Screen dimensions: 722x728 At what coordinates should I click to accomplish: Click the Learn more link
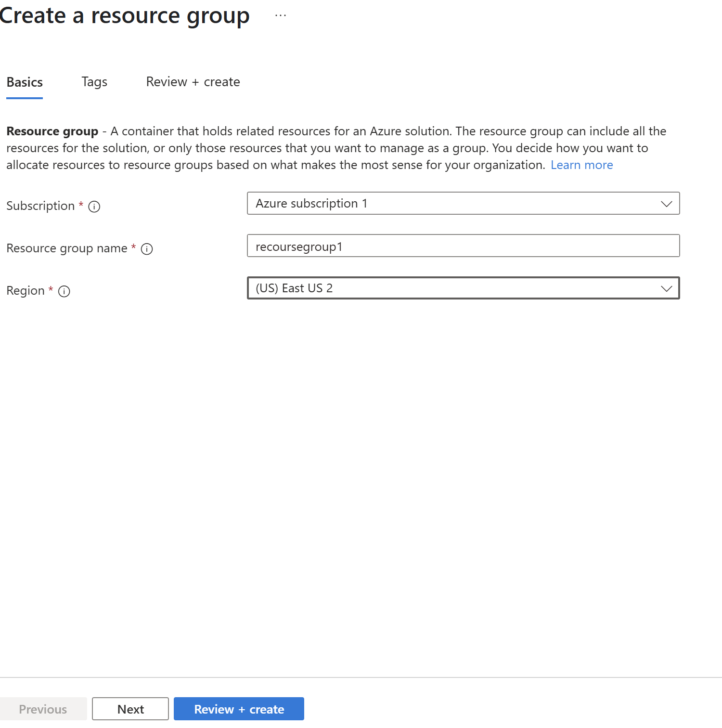[x=582, y=165]
